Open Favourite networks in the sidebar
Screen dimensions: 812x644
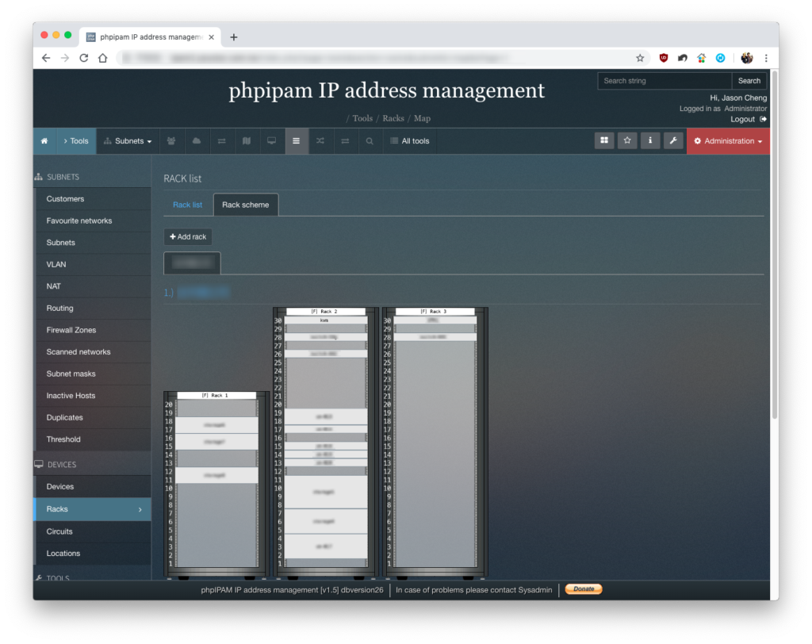pyautogui.click(x=93, y=220)
